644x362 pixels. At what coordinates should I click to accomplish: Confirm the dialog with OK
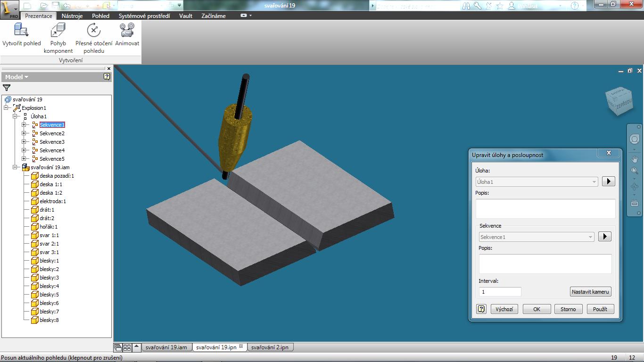pyautogui.click(x=537, y=309)
